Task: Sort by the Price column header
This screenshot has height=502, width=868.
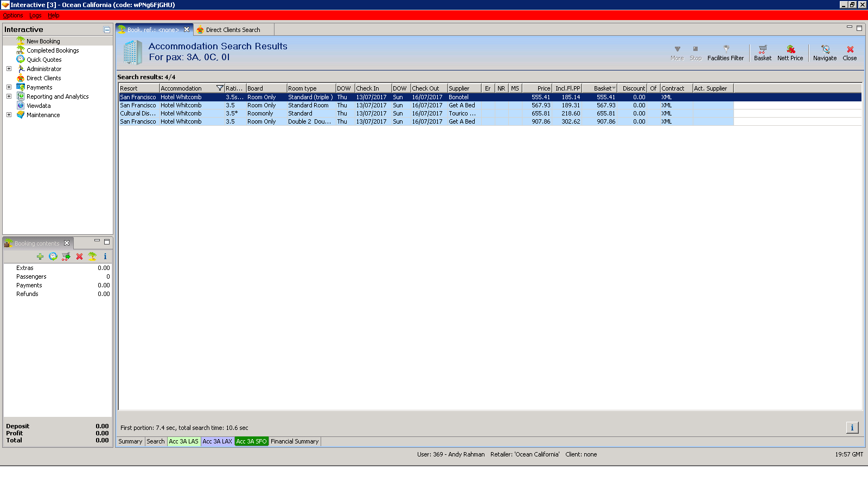Action: coord(537,88)
